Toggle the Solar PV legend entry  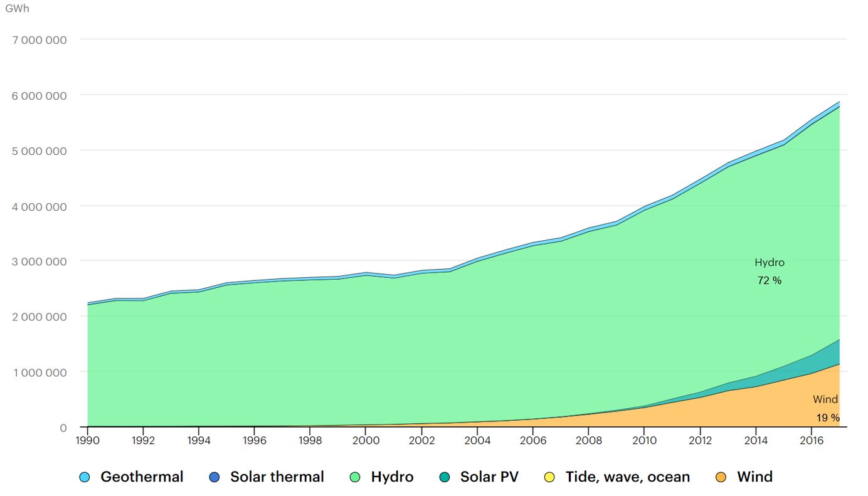(x=479, y=477)
